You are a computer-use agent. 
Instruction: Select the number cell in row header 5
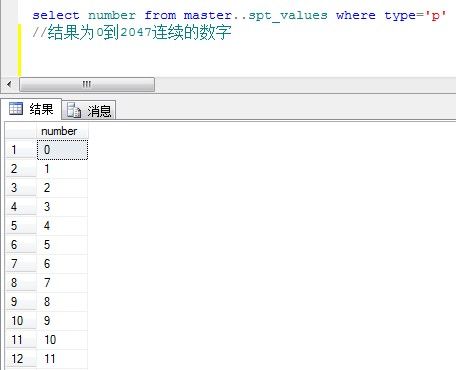pos(62,226)
